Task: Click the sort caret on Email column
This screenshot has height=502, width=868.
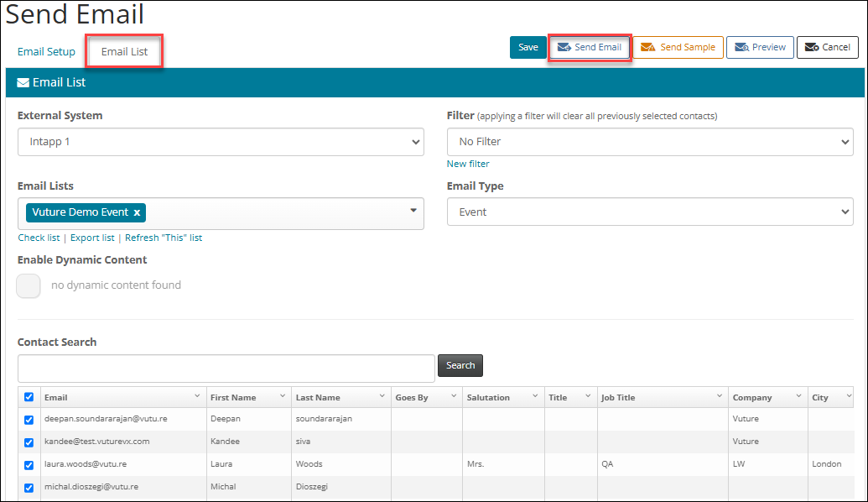Action: tap(196, 396)
